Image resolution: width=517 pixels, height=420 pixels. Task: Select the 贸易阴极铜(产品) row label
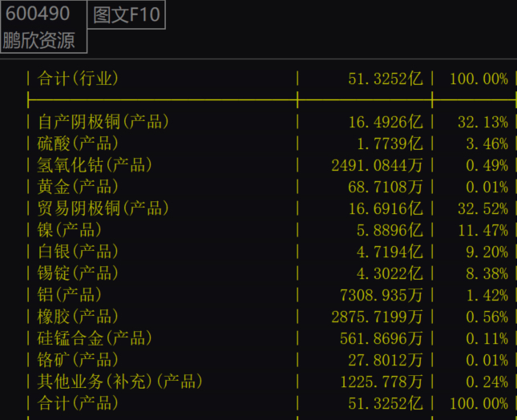(103, 208)
